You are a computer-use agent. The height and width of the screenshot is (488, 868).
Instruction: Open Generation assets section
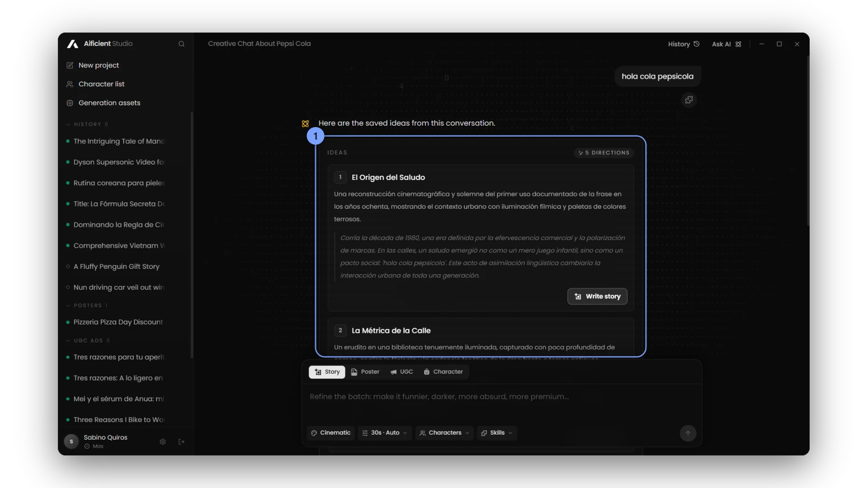coord(109,103)
